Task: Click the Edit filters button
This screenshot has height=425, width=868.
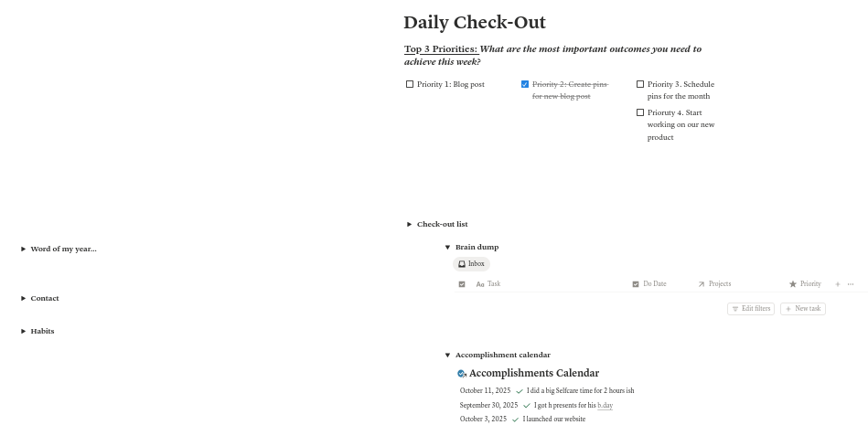Action: coord(751,309)
